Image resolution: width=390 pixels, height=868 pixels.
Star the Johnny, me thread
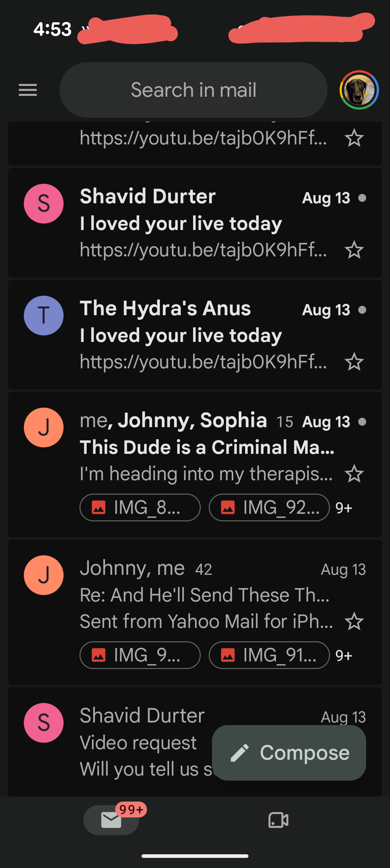coord(354,621)
